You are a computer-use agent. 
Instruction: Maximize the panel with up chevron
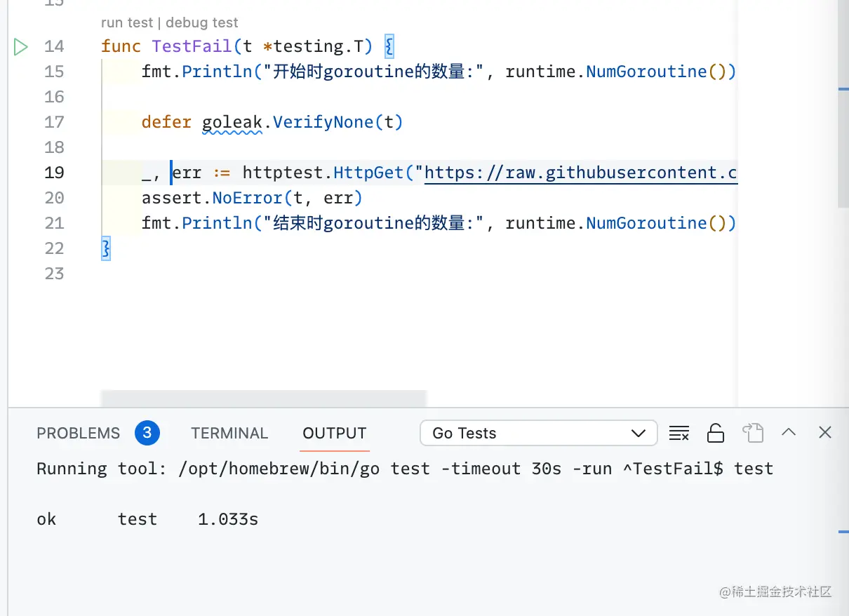coord(789,432)
